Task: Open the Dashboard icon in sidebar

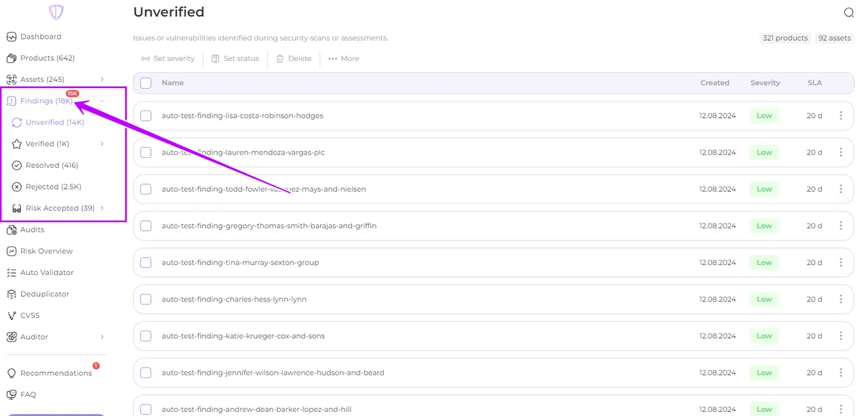Action: click(12, 37)
